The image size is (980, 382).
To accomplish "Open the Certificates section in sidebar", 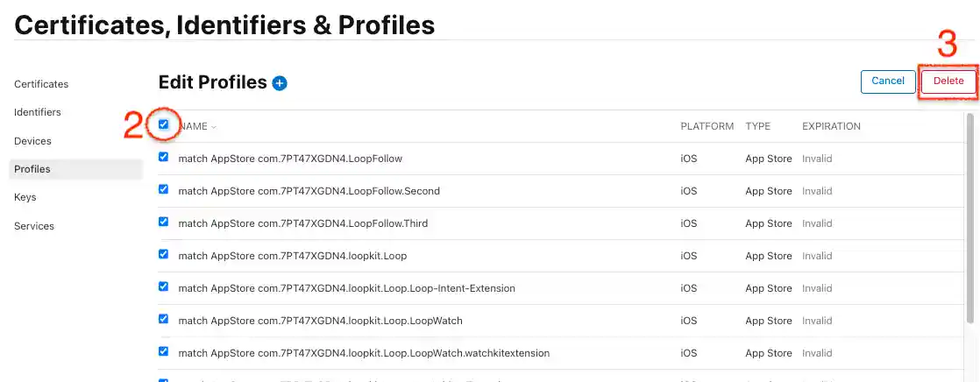I will (41, 84).
